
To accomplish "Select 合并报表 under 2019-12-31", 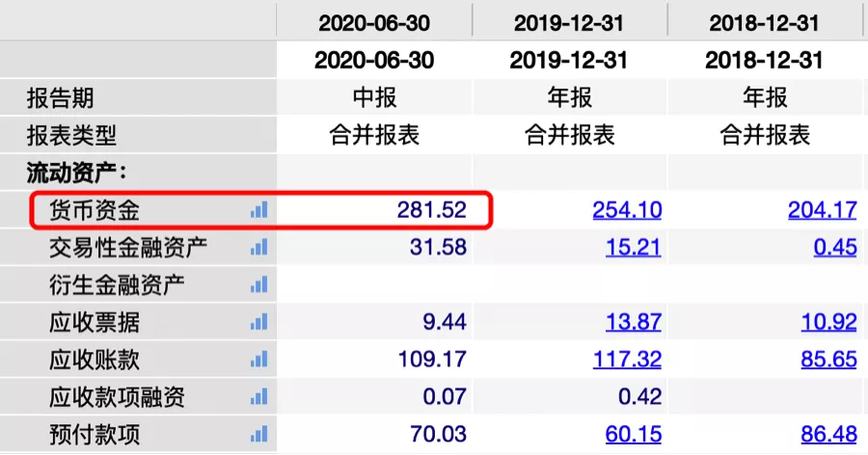I will 570,135.
